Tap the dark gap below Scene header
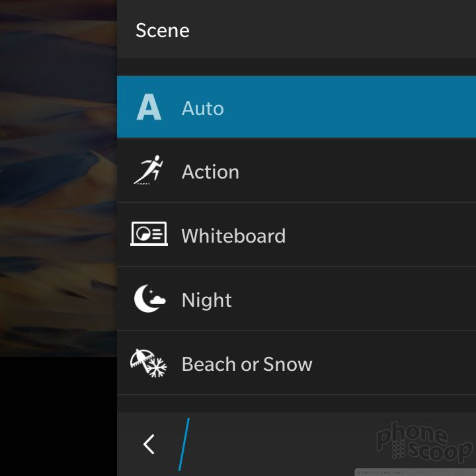Viewport: 476px width, 476px height. 296,67
